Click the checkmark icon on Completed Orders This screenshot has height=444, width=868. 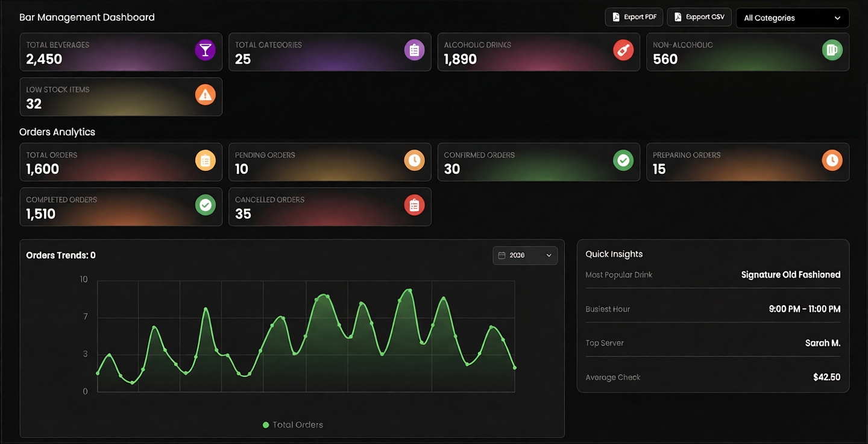[x=205, y=205]
